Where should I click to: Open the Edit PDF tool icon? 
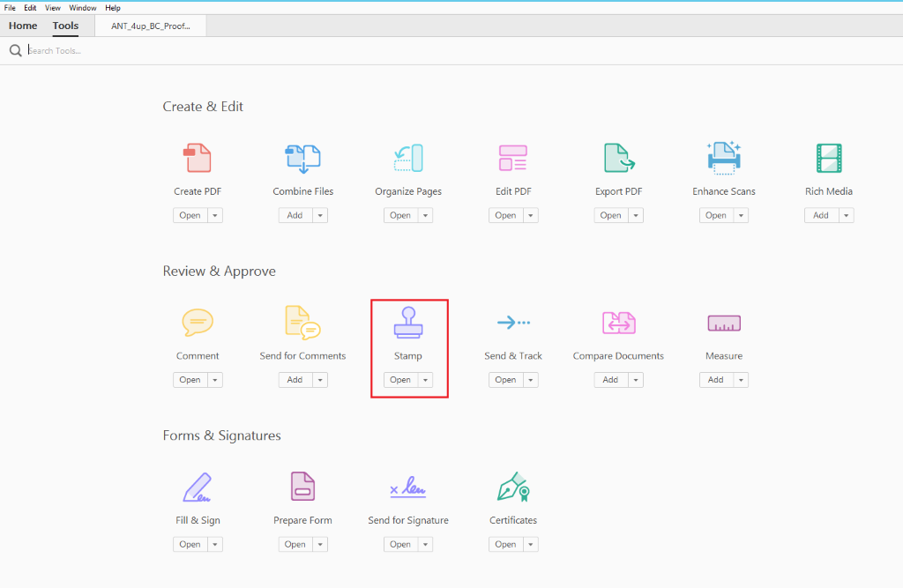(x=512, y=159)
